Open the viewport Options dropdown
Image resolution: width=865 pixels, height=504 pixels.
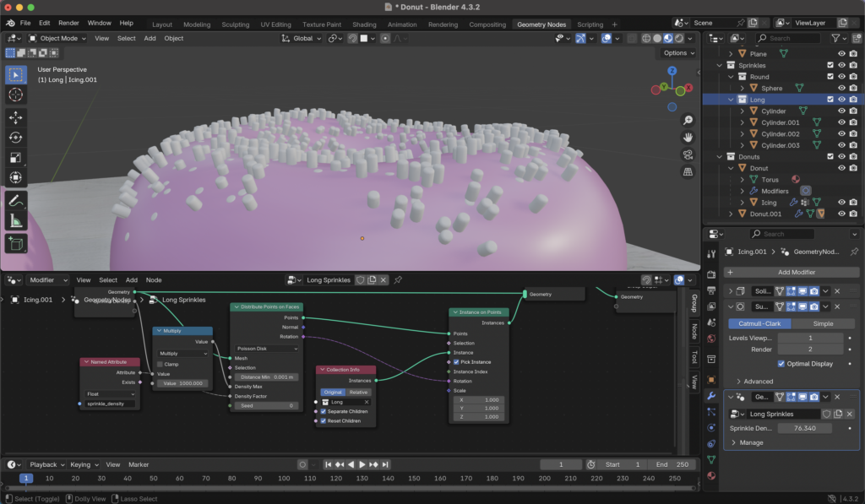tap(678, 53)
